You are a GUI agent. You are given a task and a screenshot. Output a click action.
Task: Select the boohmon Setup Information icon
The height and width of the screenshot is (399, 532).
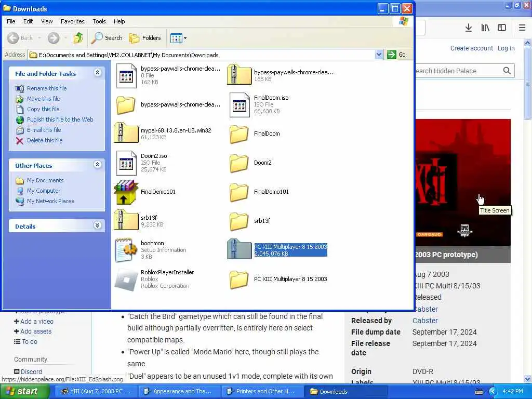[x=126, y=250]
